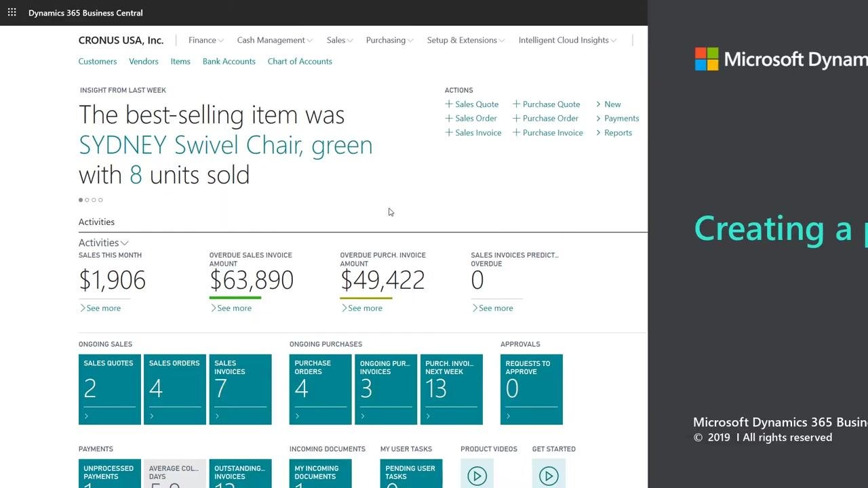Click the plus icon beside Sales Invoice
The width and height of the screenshot is (868, 488).
point(448,132)
